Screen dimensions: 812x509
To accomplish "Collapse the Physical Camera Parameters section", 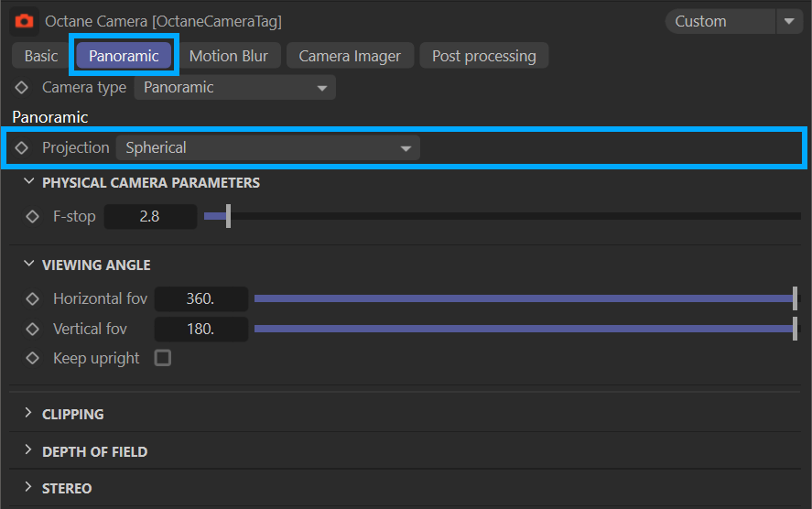I will click(29, 182).
